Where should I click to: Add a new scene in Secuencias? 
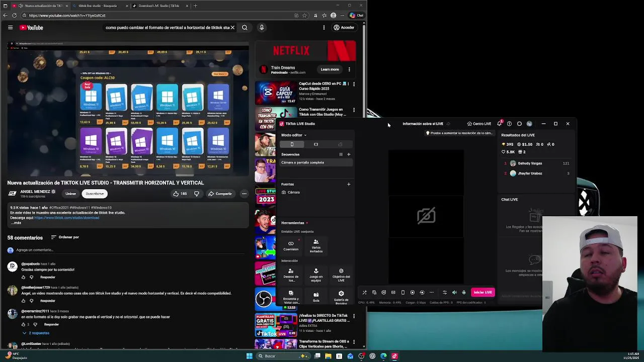(x=349, y=154)
